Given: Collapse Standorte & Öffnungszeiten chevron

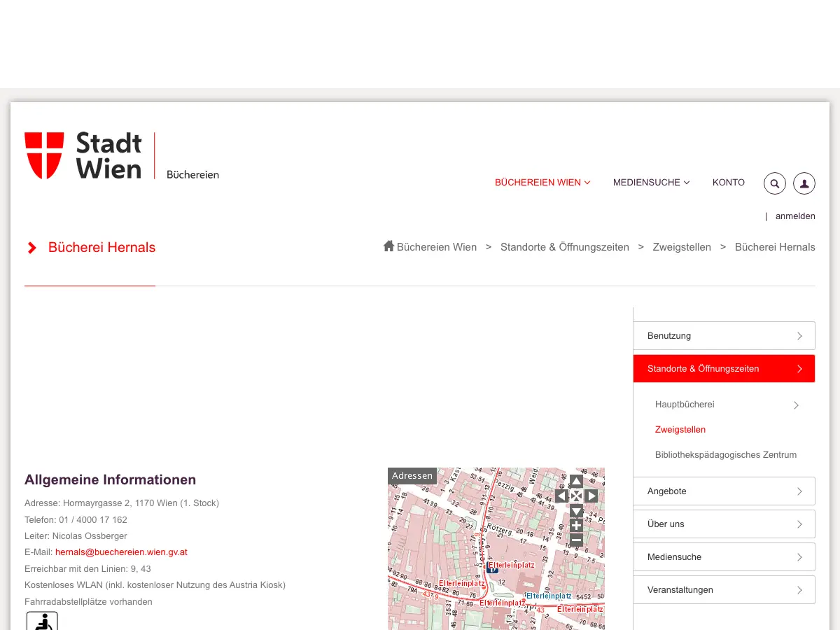Looking at the screenshot, I should point(799,369).
